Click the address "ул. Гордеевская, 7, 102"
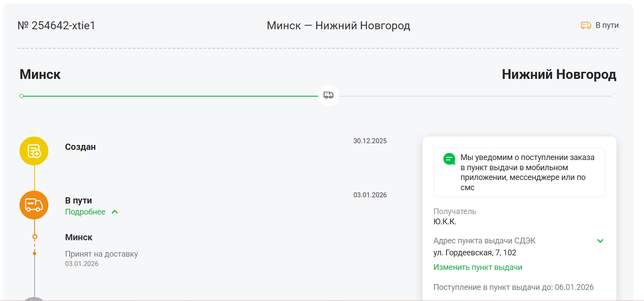 pos(474,253)
